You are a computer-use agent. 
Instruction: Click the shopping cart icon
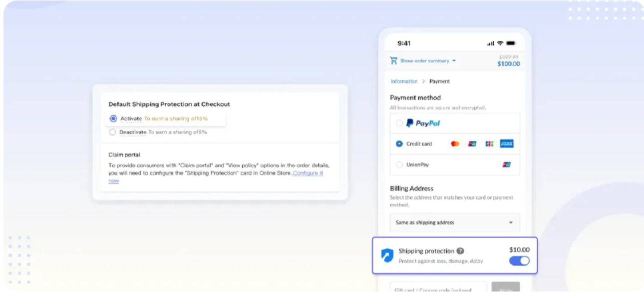pos(394,61)
